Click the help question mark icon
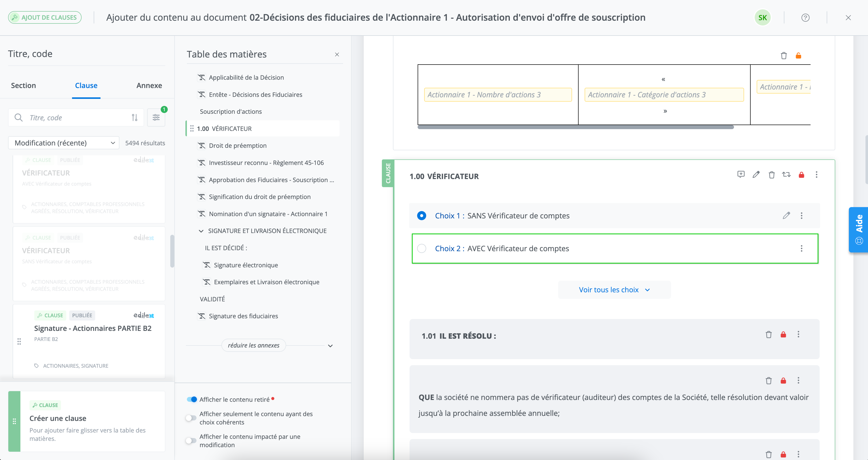Screen dimensions: 868x460 tap(805, 18)
